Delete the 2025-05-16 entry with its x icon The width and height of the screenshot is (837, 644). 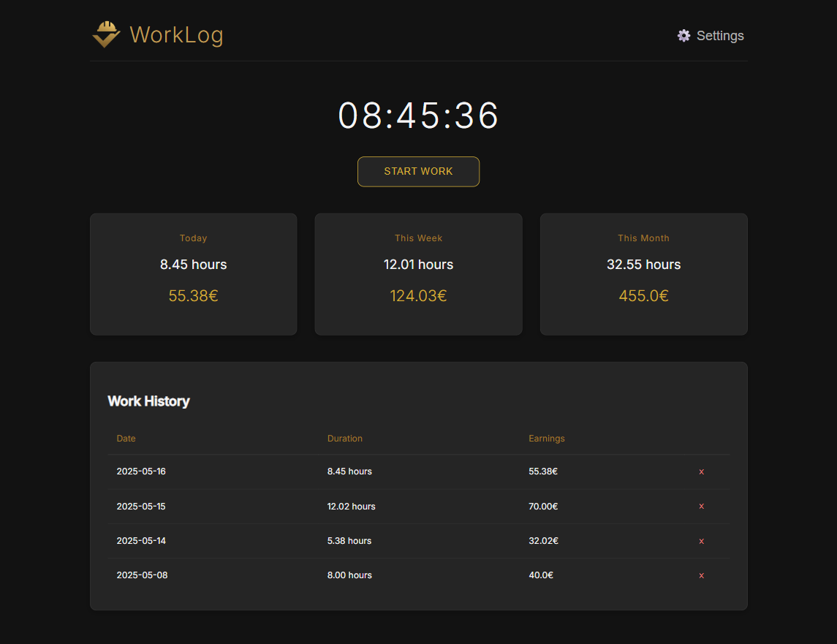[x=701, y=471]
